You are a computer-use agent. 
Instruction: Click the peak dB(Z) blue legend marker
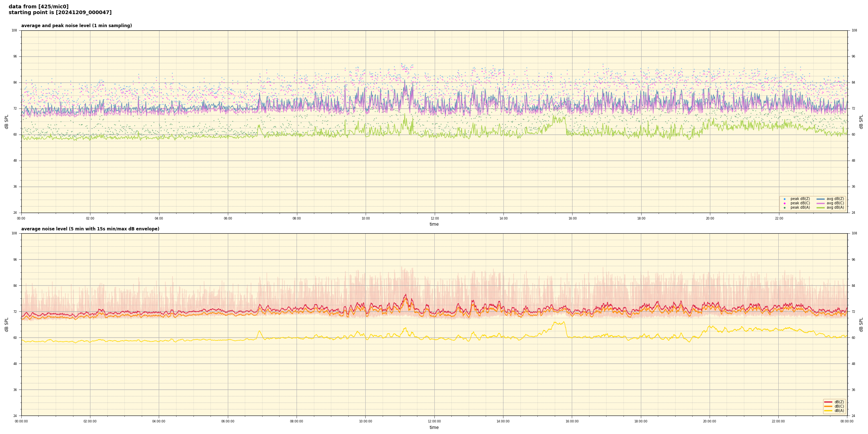(784, 199)
